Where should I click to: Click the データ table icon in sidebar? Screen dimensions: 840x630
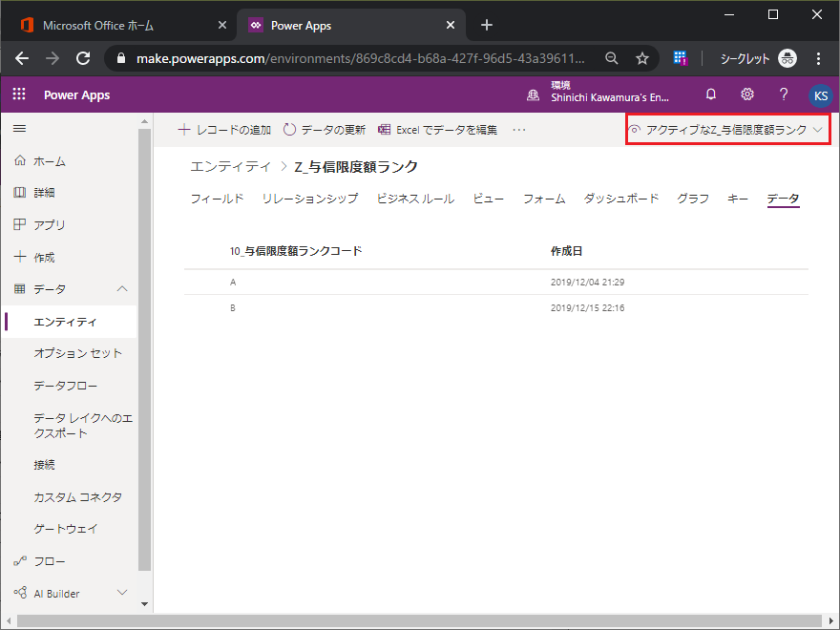click(20, 288)
